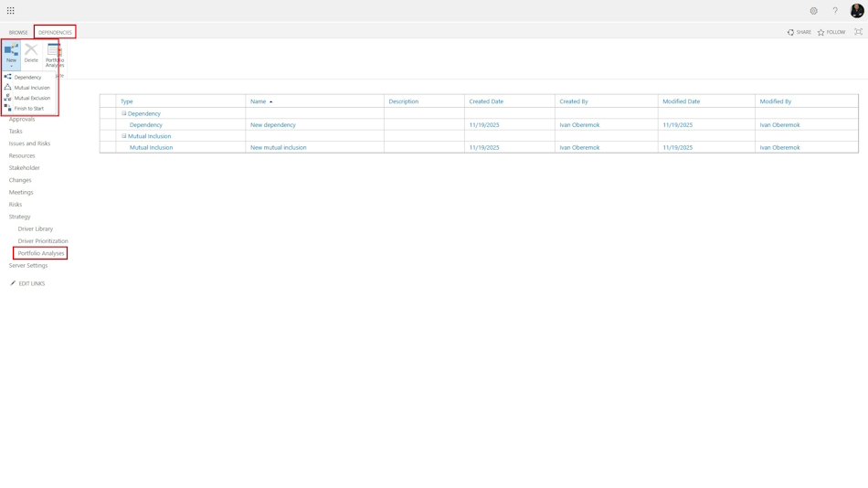Click Modified By cell in New mutual inclusion row
The width and height of the screenshot is (868, 488).
click(x=779, y=147)
